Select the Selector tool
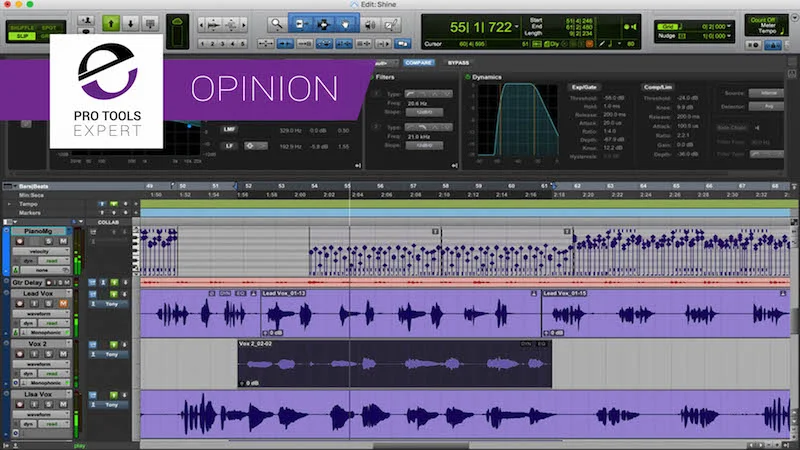The height and width of the screenshot is (450, 800). (323, 24)
